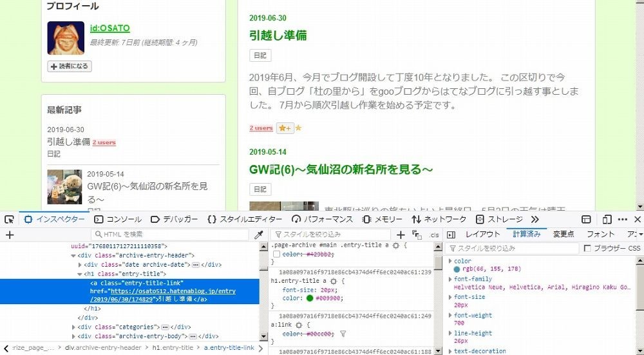Open devtools three-dot customize menu
The height and width of the screenshot is (355, 644).
coord(623,220)
